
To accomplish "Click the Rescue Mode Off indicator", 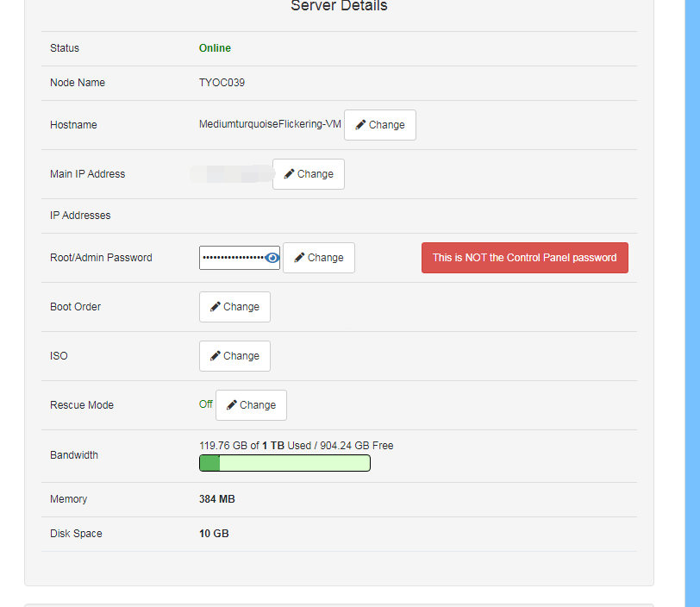I will tap(206, 404).
